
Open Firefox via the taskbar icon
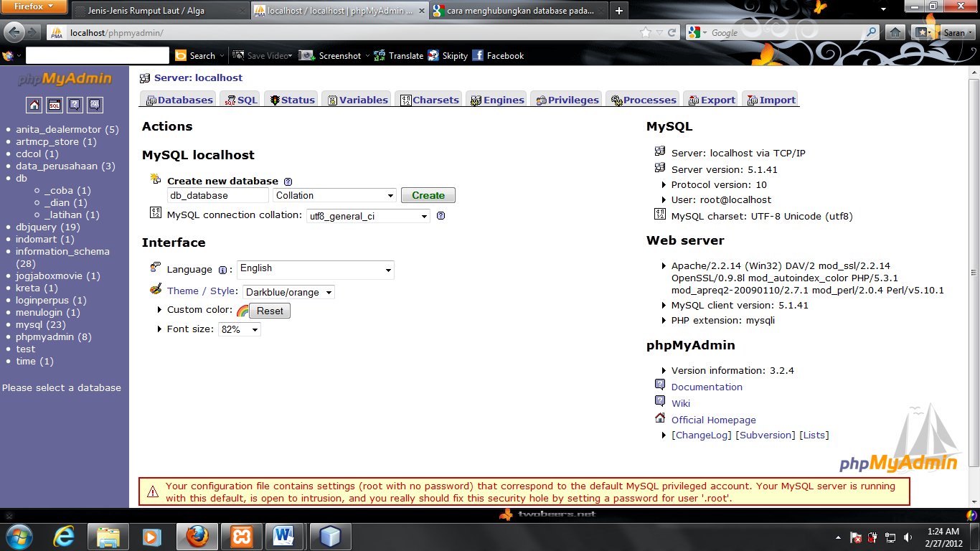pos(197,536)
